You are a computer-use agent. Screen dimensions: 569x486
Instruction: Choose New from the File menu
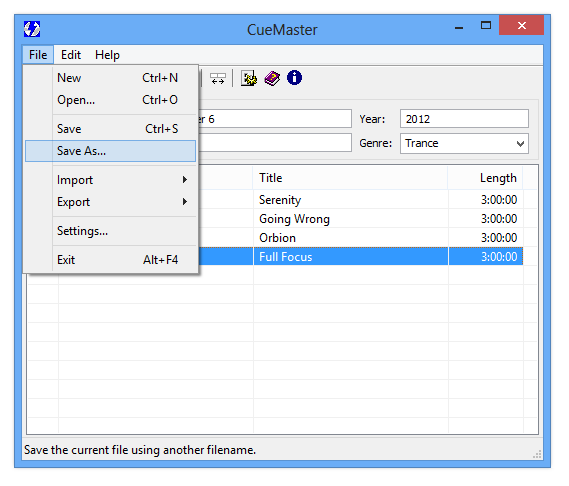[x=110, y=78]
